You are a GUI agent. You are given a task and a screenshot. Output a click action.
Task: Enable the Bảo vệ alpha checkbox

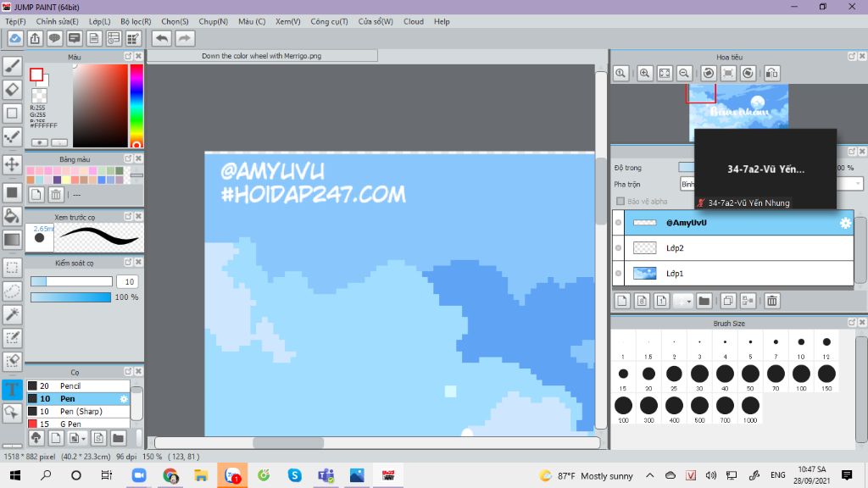pyautogui.click(x=620, y=202)
